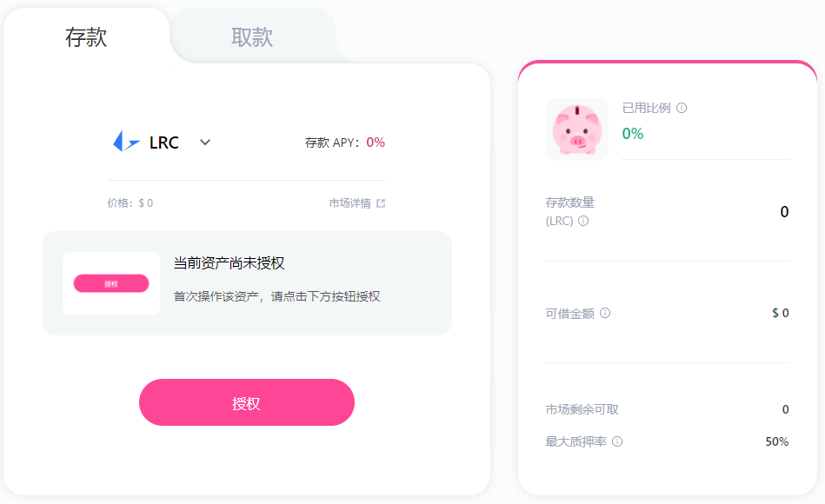Open the 市场详情 link
Image resolution: width=825 pixels, height=504 pixels.
(349, 203)
